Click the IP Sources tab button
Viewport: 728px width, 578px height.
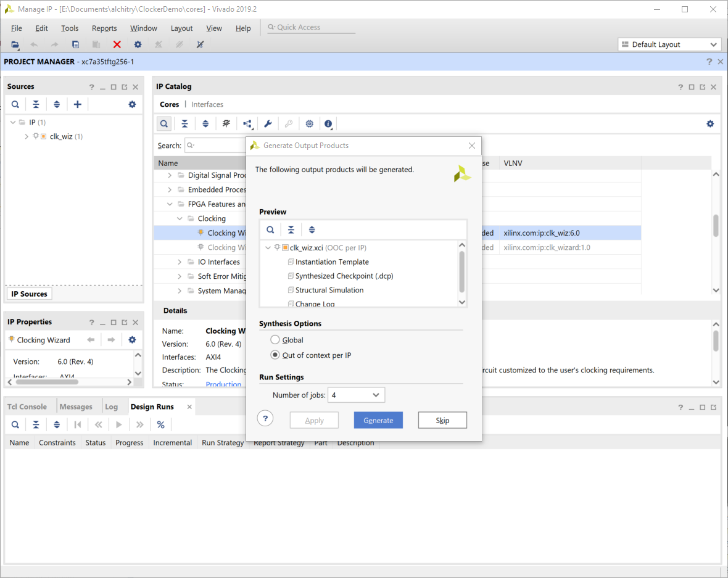pos(29,294)
